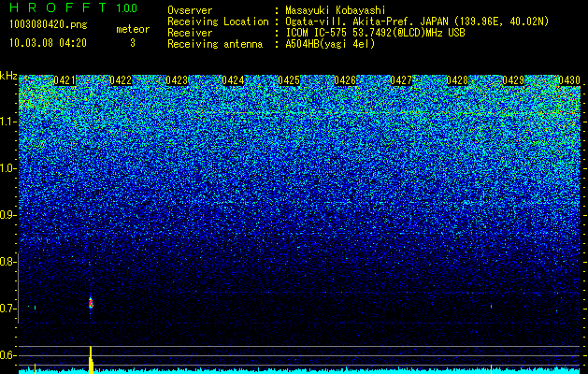Image resolution: width=588 pixels, height=374 pixels.
Task: Click the 0.9 kHz axis label
Action: [7, 215]
